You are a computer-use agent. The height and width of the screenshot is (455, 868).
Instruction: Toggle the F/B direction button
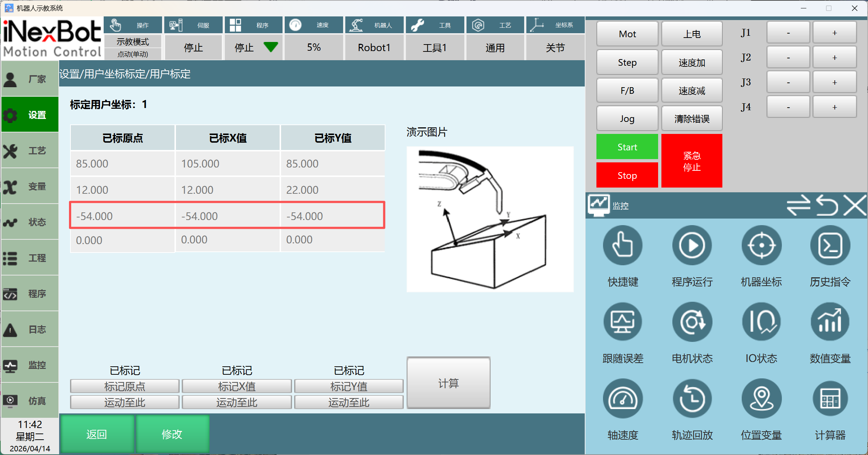(x=627, y=90)
